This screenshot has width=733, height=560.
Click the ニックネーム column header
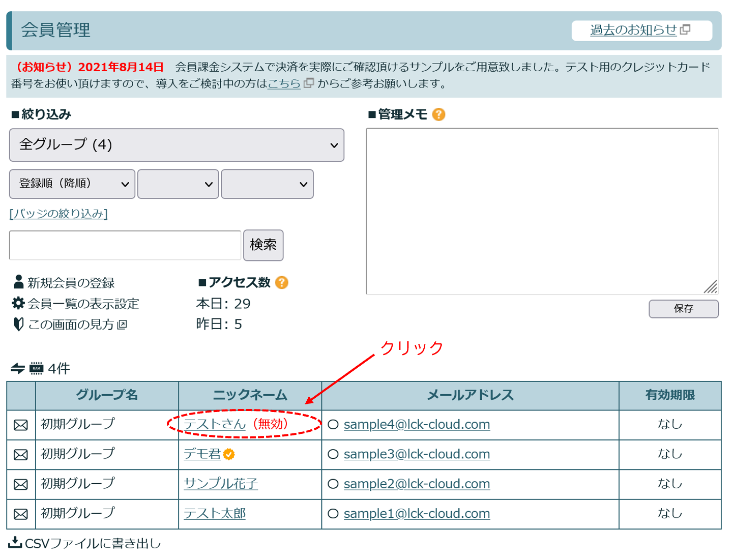coord(250,395)
